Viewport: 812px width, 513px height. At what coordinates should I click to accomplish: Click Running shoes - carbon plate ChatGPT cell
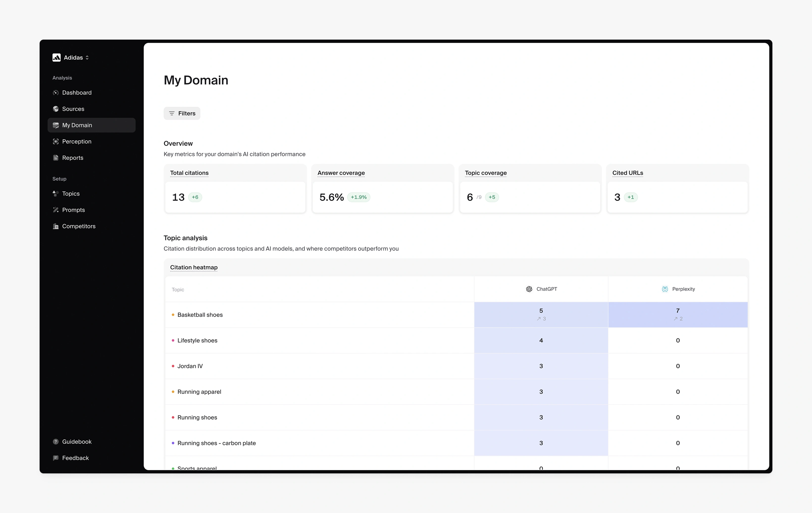click(541, 443)
